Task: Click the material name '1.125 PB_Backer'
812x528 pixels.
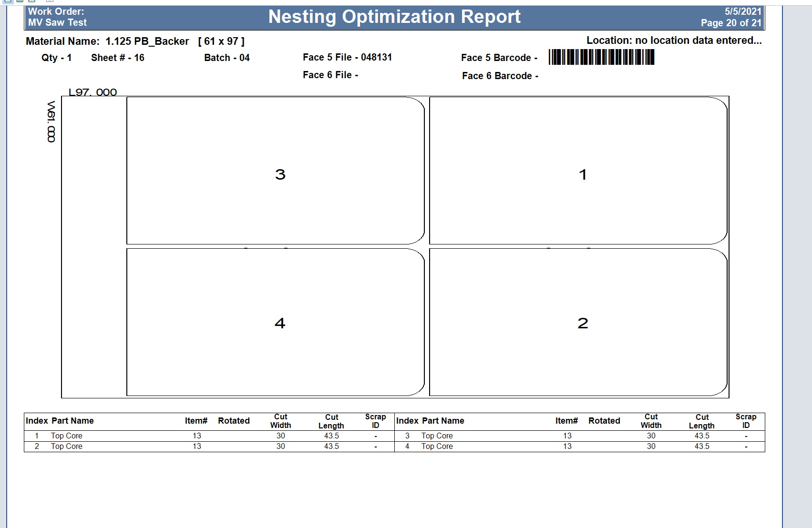Action: (x=147, y=41)
